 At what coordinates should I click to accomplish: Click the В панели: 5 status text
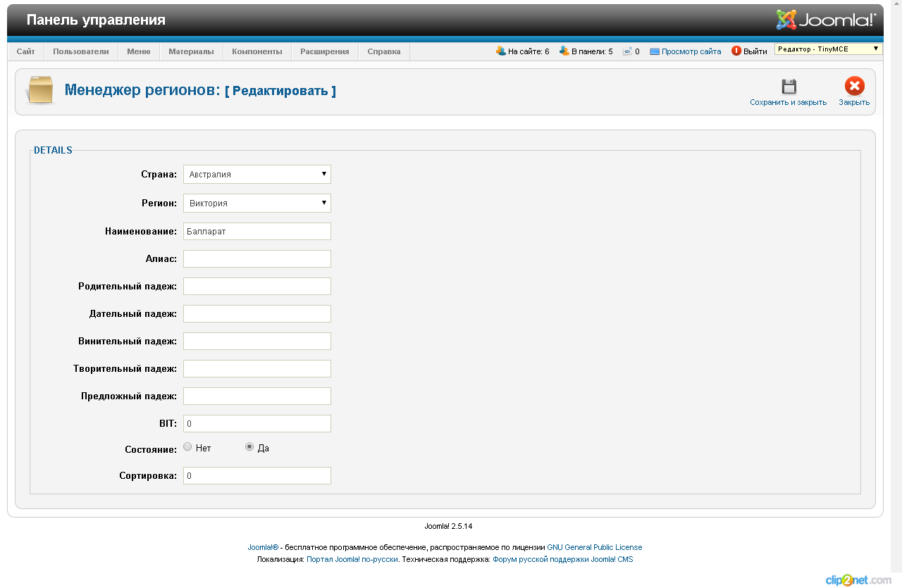point(592,51)
